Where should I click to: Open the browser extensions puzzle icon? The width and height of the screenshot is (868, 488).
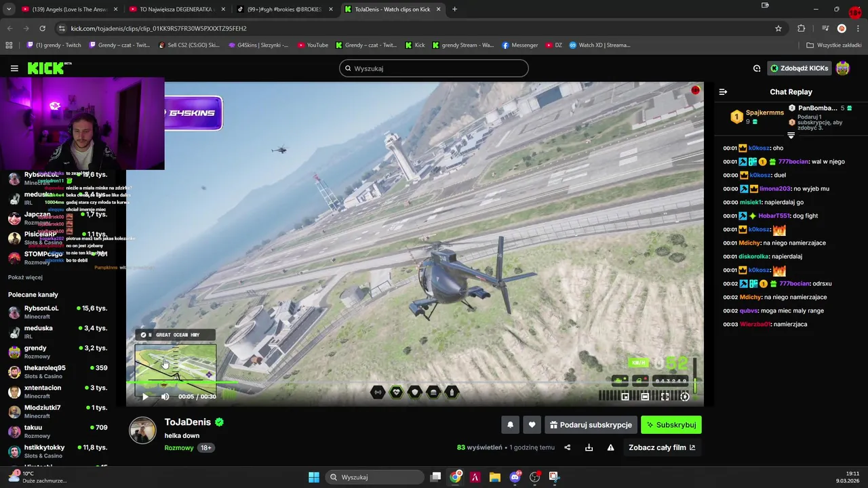coord(802,28)
